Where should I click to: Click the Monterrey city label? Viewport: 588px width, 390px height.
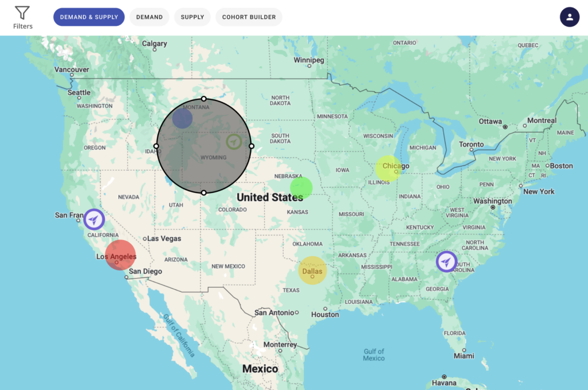coord(280,345)
